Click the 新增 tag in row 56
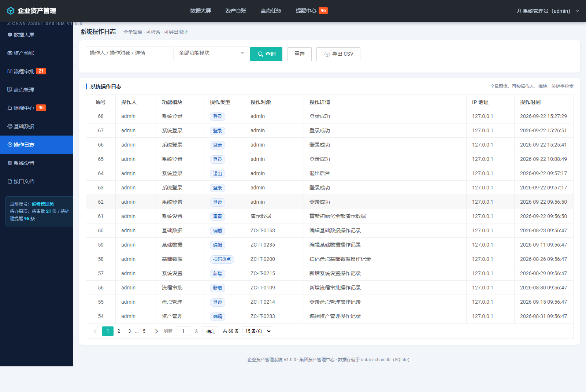This screenshot has height=392, width=586. click(218, 288)
